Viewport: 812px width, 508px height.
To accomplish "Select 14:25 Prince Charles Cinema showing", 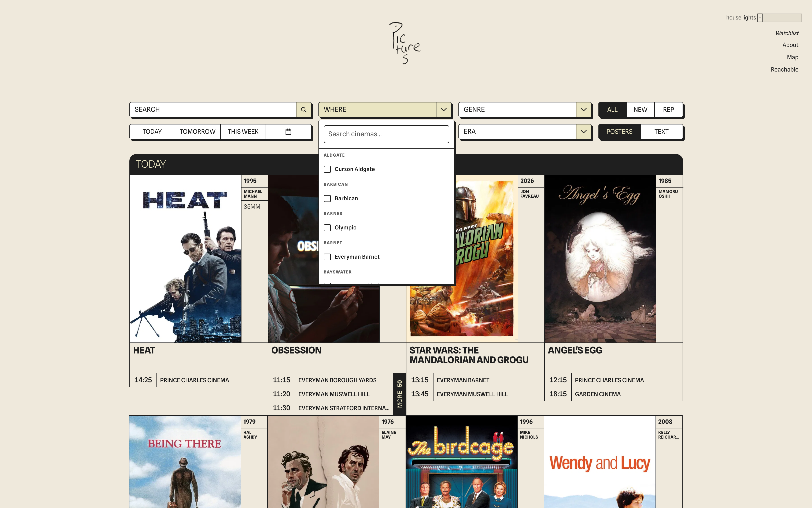I will point(198,380).
